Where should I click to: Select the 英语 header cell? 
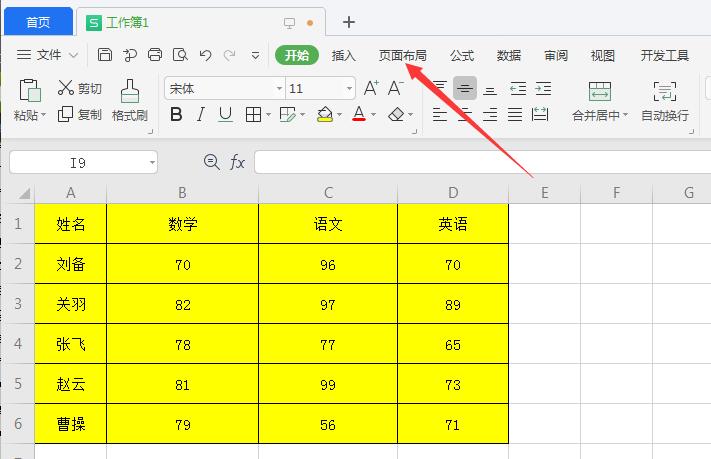[453, 224]
